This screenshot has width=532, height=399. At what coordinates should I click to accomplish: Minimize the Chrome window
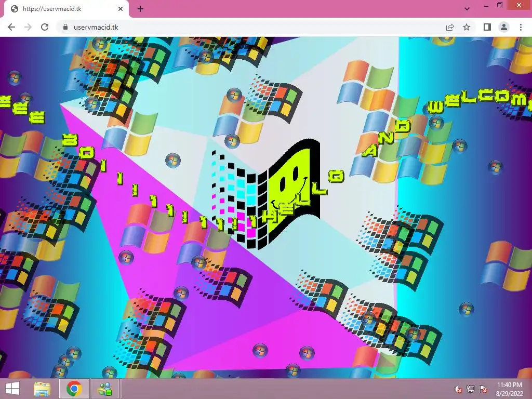click(x=486, y=6)
